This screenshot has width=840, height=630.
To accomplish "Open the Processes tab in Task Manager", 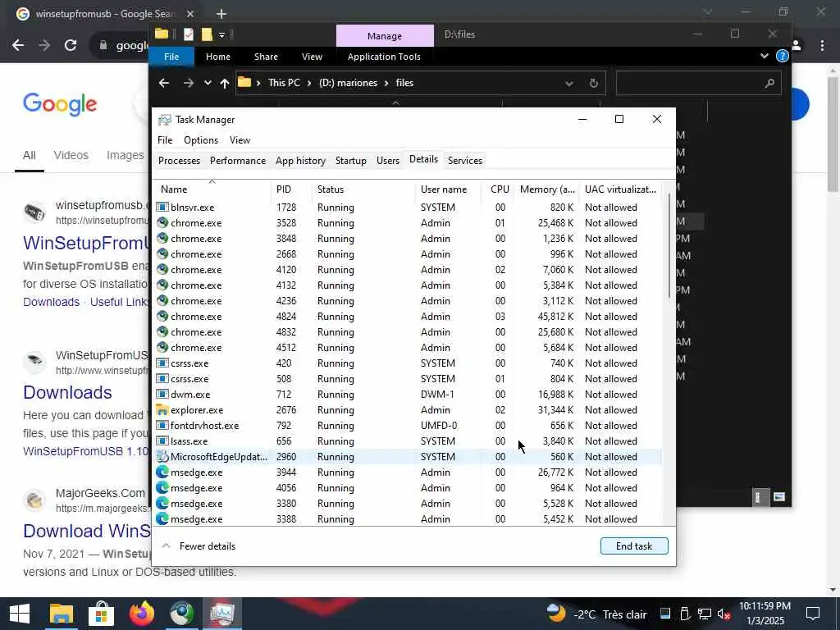I will click(x=179, y=160).
